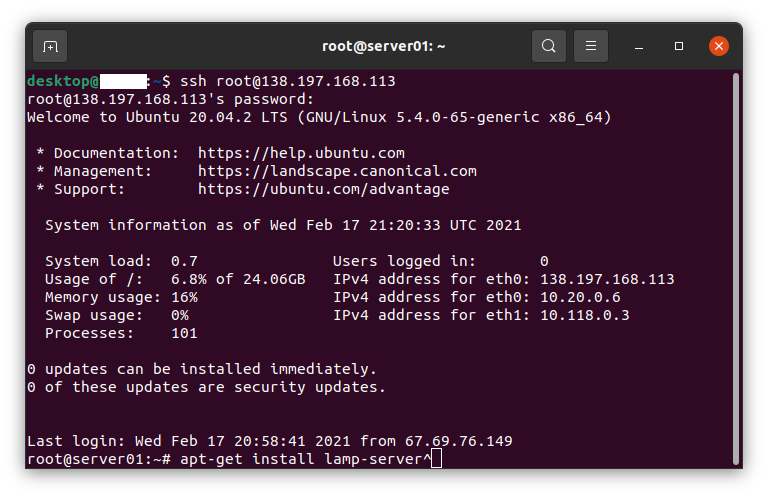The width and height of the screenshot is (768, 497).
Task: Open a new terminal tab
Action: 50,47
